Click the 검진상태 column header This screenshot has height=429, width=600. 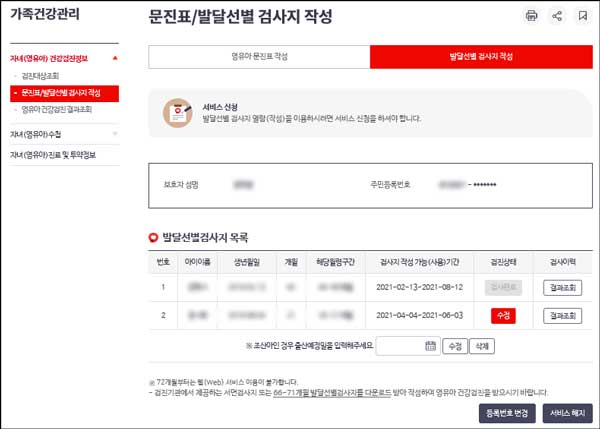point(503,262)
